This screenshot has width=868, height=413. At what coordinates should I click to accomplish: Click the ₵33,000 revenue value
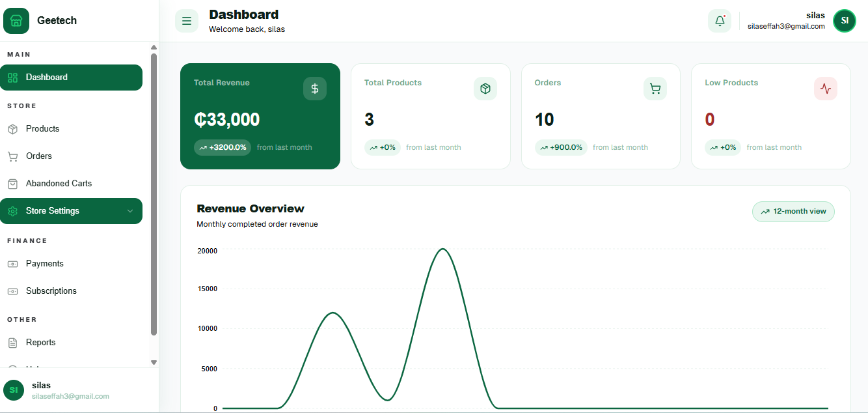226,120
